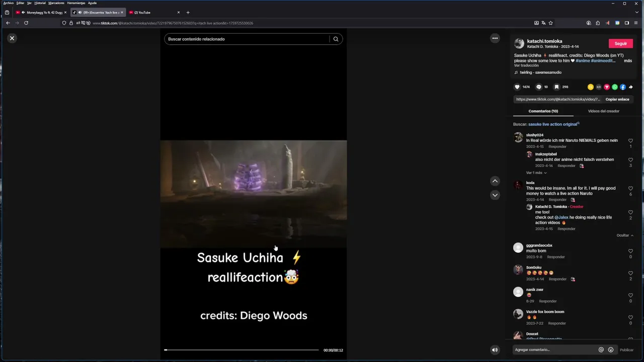Reload the page in browser toolbar

click(x=26, y=23)
